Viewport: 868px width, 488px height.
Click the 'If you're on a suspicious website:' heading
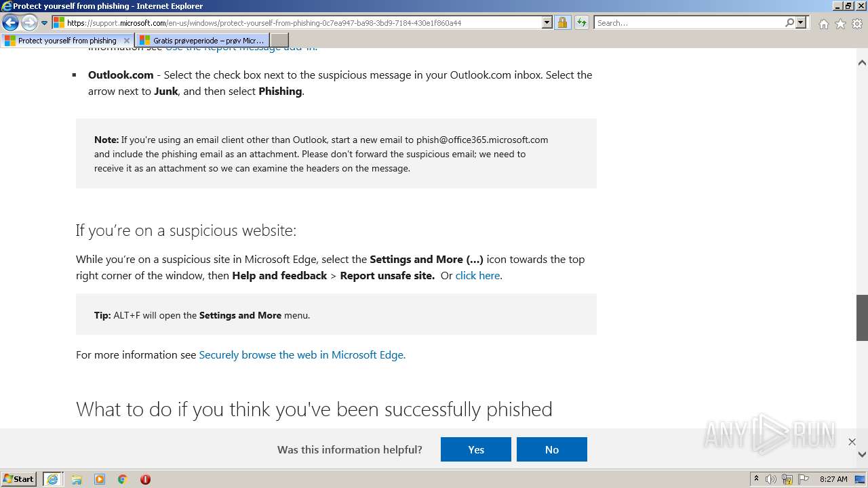(x=186, y=230)
